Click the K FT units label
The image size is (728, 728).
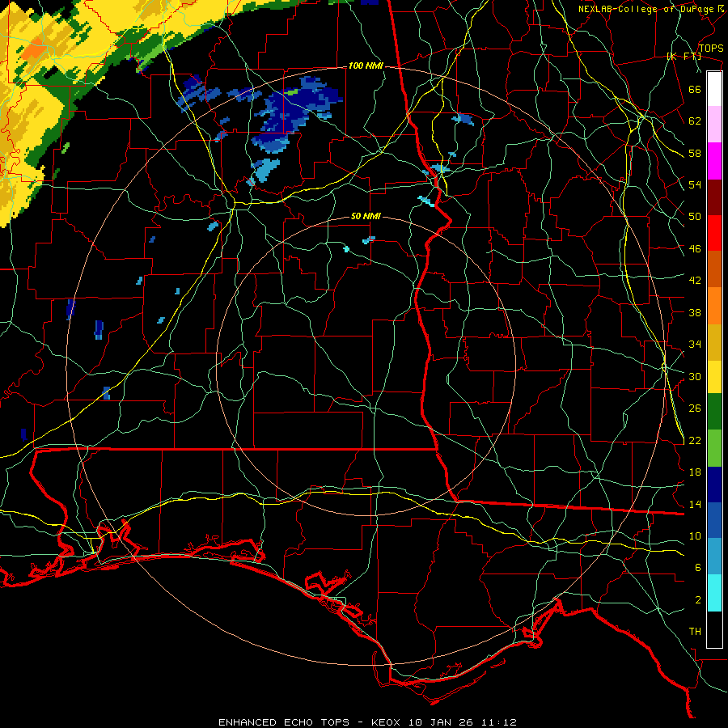pos(684,57)
